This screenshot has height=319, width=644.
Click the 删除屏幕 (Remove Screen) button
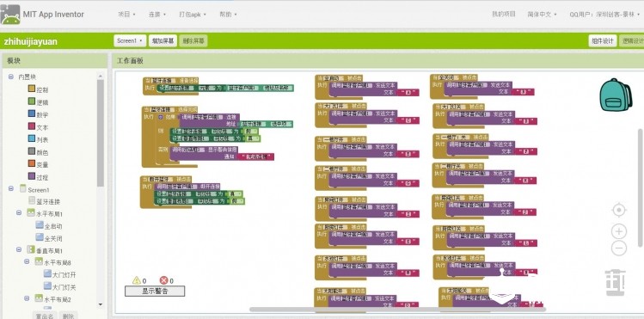(193, 40)
